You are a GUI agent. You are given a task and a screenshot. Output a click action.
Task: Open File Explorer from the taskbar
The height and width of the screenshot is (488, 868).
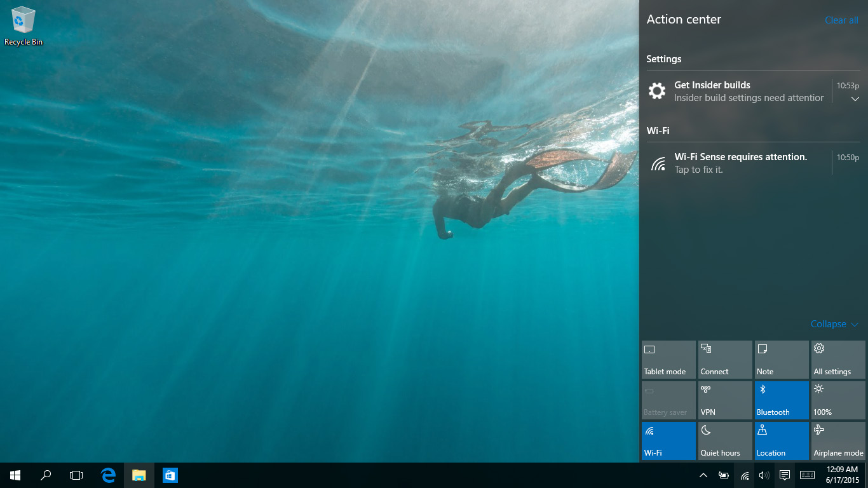tap(139, 475)
